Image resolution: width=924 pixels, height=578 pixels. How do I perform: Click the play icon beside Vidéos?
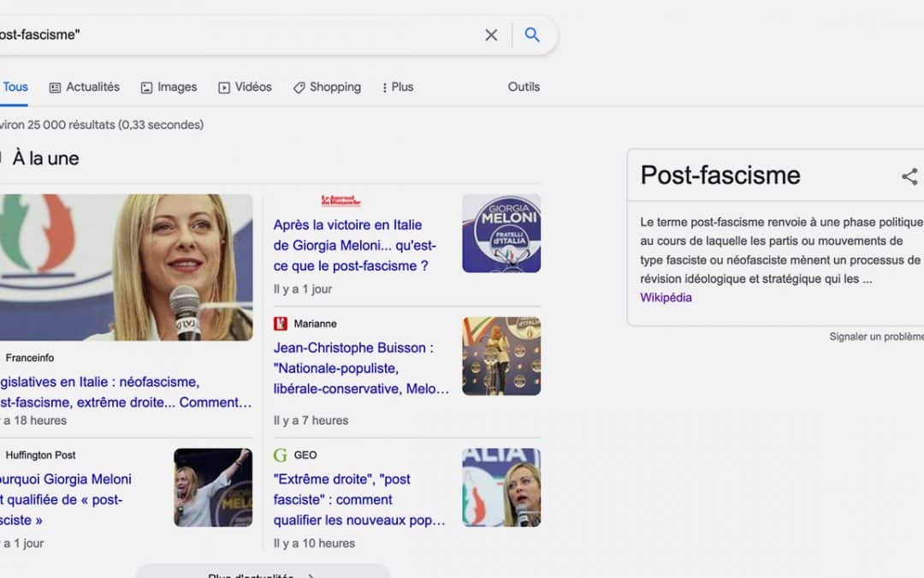pyautogui.click(x=222, y=86)
